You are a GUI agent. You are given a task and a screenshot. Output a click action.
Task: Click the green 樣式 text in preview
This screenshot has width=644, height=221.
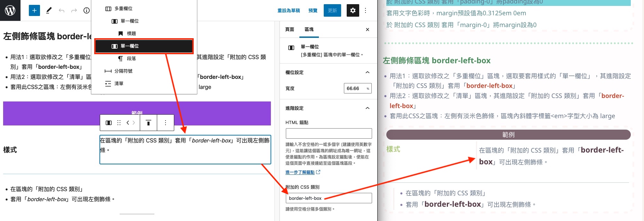pos(393,149)
